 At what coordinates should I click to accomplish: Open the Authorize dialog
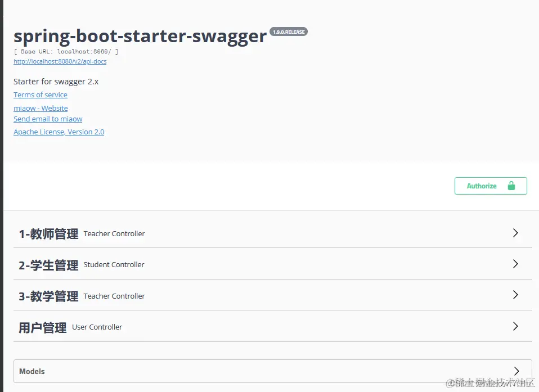pyautogui.click(x=481, y=186)
